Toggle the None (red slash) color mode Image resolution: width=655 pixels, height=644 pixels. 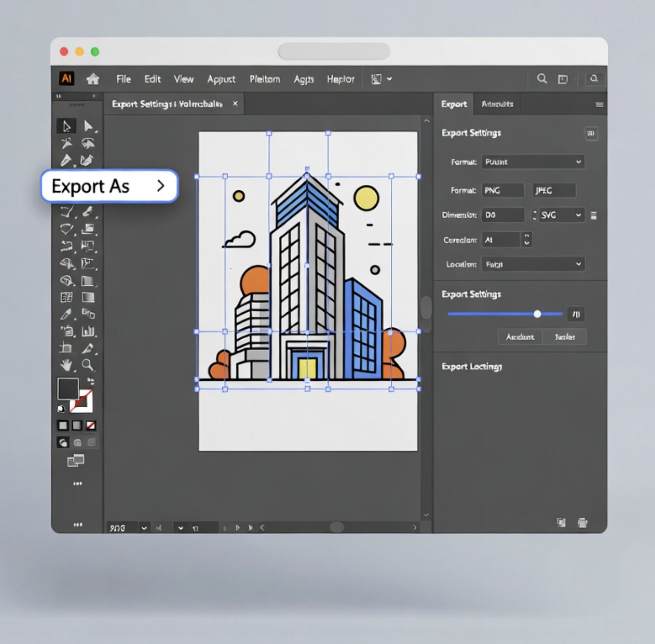91,425
